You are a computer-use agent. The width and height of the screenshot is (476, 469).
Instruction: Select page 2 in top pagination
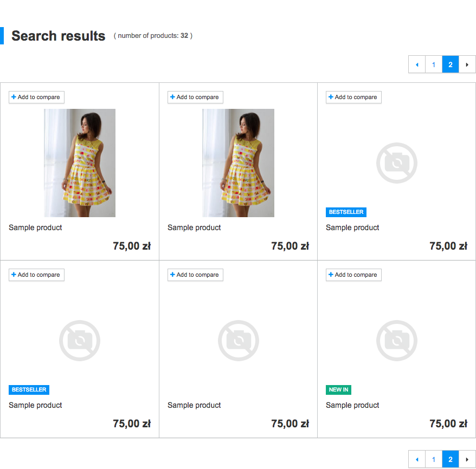450,64
